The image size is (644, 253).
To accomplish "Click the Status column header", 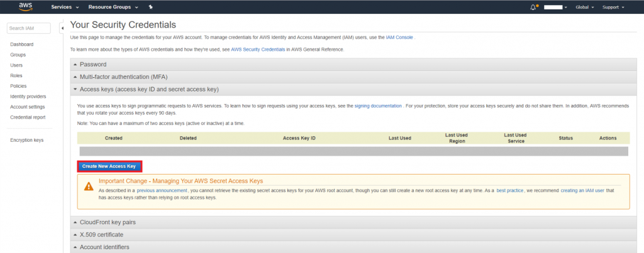I will pyautogui.click(x=565, y=138).
